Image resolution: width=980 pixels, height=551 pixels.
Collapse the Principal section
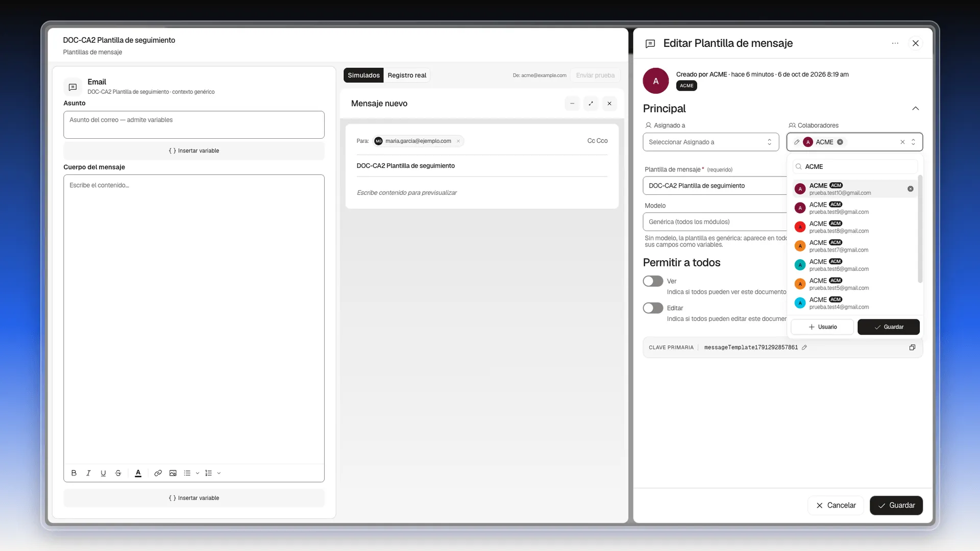tap(915, 109)
